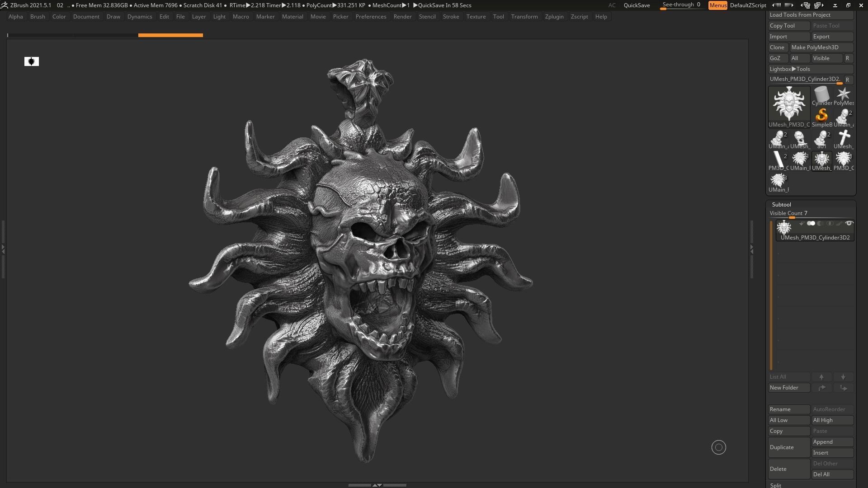Open the Transform menu
Image resolution: width=868 pixels, height=488 pixels.
(524, 17)
